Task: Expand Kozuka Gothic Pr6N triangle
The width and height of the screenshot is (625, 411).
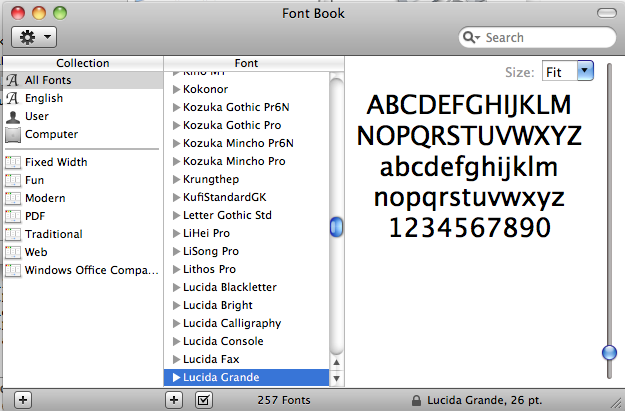Action: pos(176,107)
